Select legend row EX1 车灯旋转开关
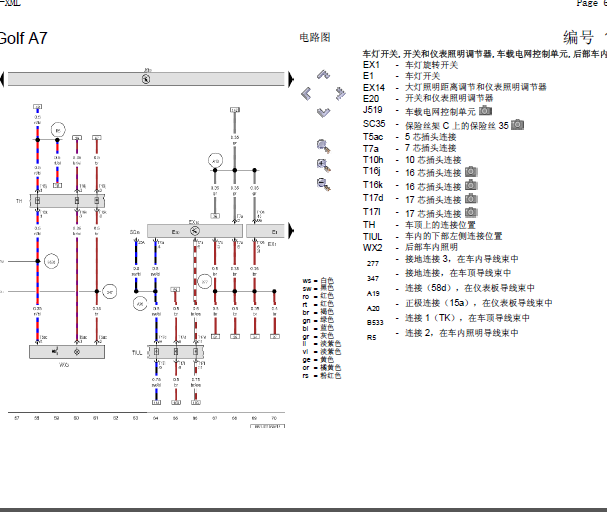Viewport: 607px width, 512px height. click(410, 65)
